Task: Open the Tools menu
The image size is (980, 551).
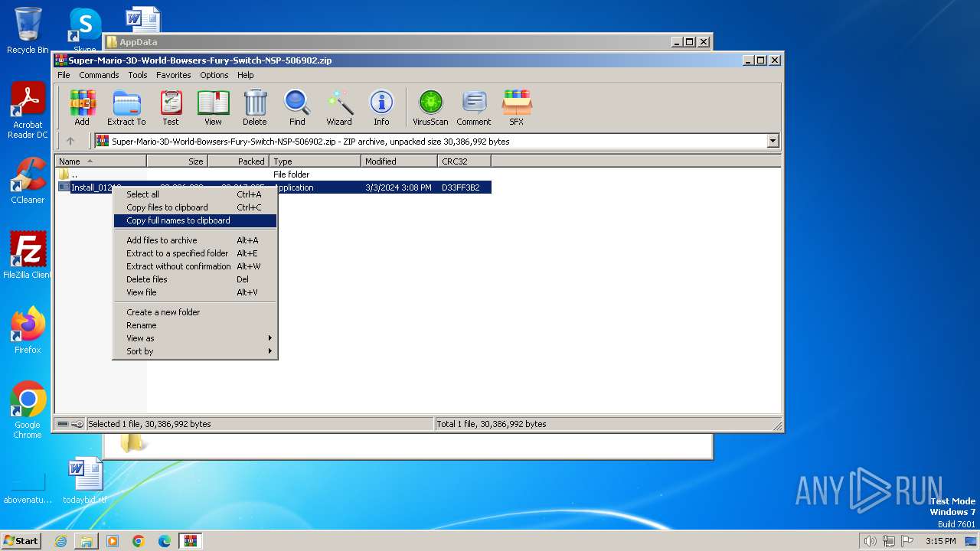Action: (138, 75)
